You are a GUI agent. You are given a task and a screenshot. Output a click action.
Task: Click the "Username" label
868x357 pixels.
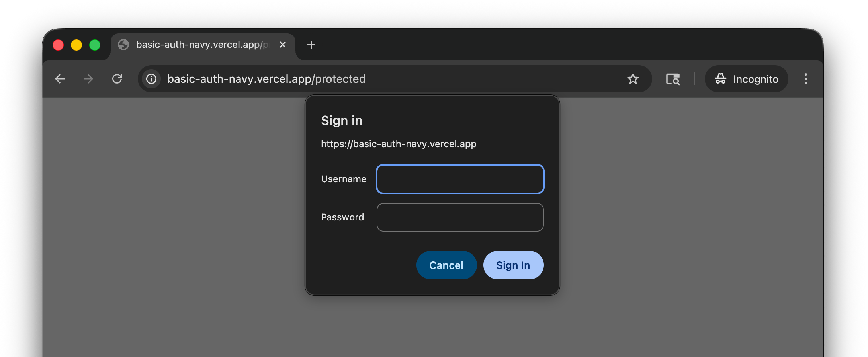pos(344,179)
